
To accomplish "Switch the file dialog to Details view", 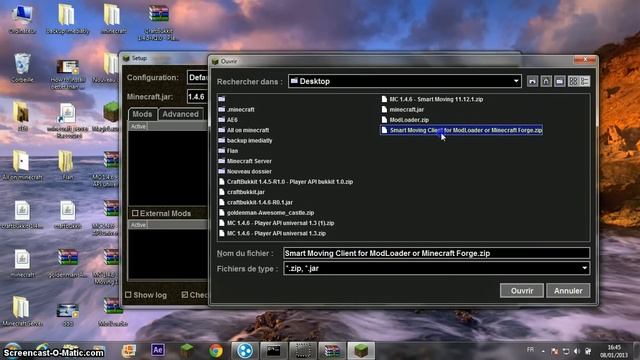I will 584,81.
